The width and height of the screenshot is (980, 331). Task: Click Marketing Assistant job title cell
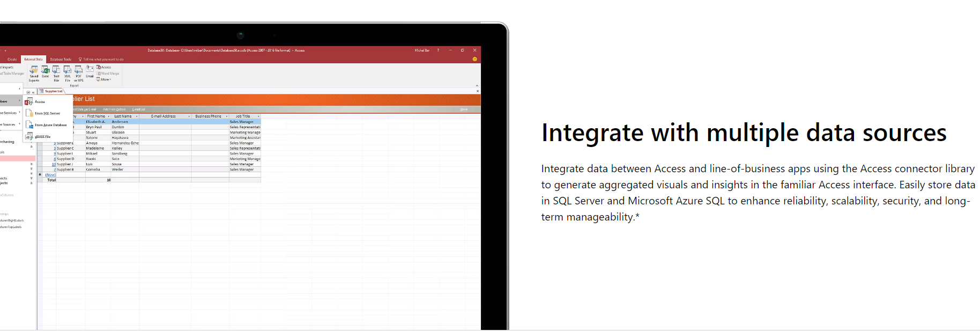click(245, 138)
